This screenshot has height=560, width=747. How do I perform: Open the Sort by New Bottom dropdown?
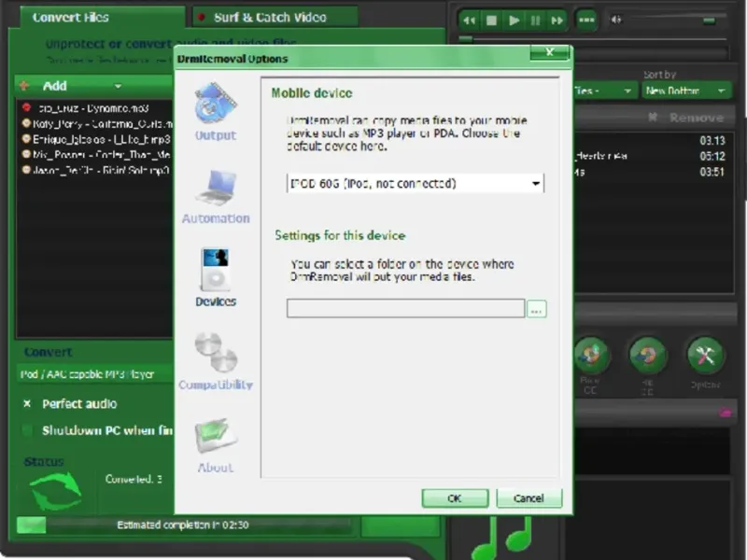click(x=686, y=91)
